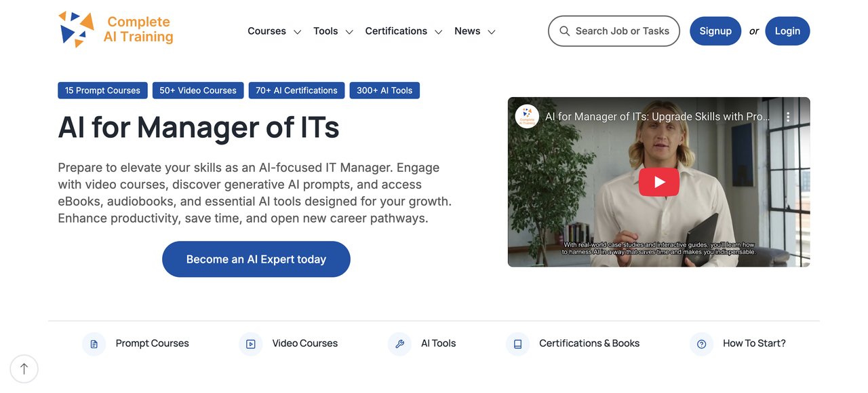Screen dimensions: 868x393
Task: Click the 300+ AI Tools badge
Action: click(x=384, y=90)
